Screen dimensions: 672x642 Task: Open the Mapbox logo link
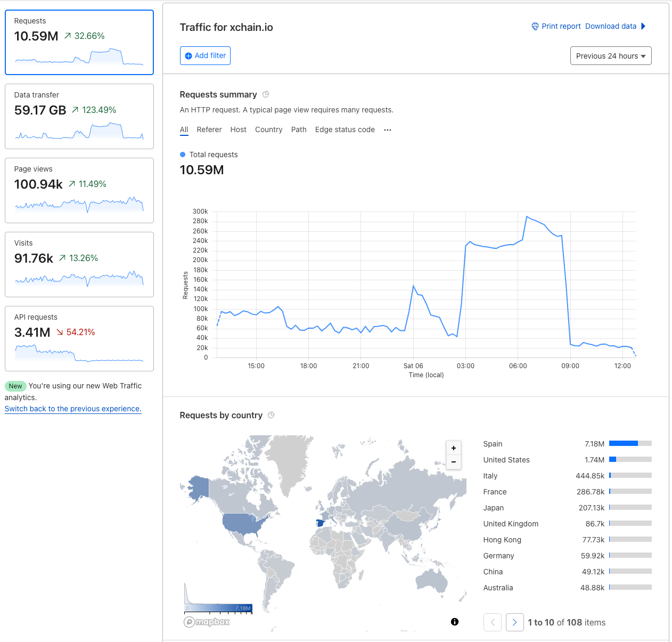[207, 622]
